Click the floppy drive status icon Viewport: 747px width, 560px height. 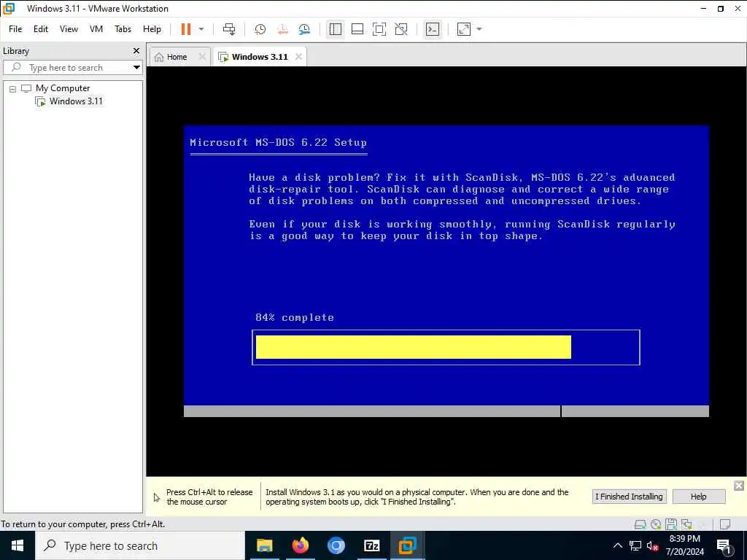pos(671,524)
